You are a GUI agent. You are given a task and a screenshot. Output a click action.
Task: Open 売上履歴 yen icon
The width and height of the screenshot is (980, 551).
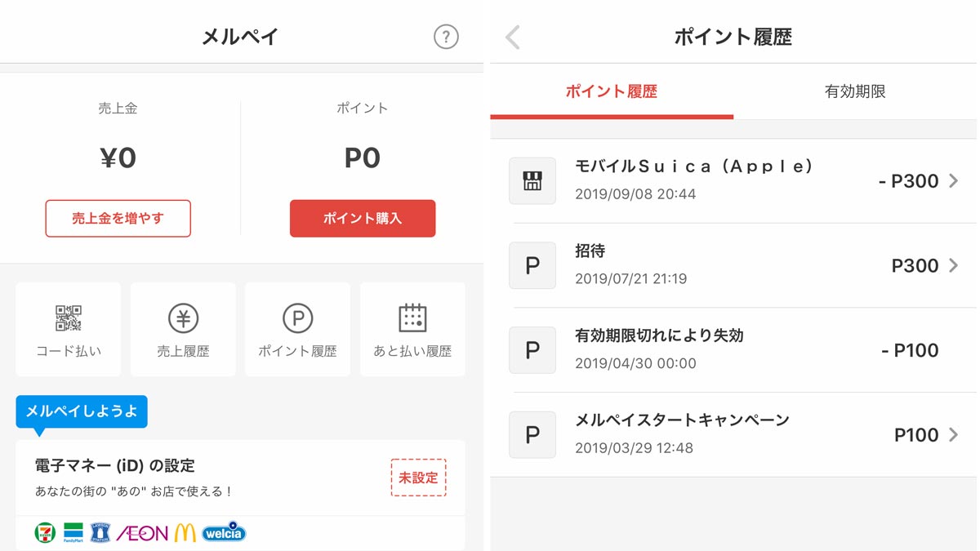pyautogui.click(x=183, y=318)
